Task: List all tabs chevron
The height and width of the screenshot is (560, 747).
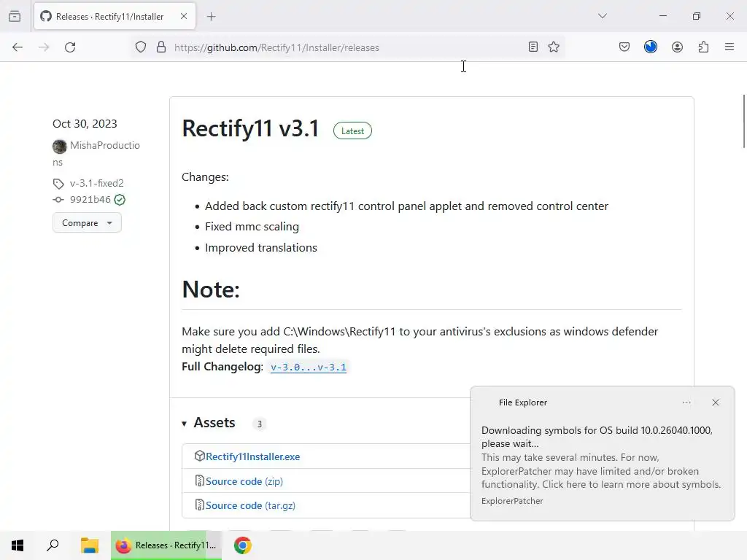Action: pos(602,16)
